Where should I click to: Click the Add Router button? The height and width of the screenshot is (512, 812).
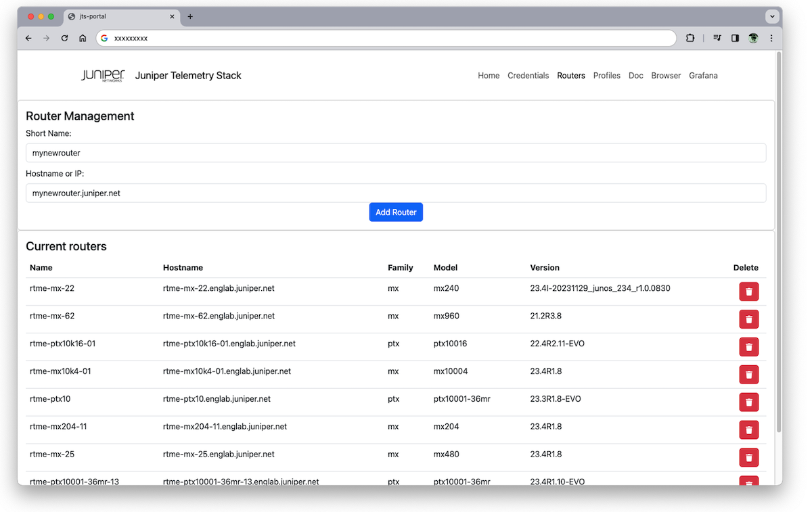point(396,212)
